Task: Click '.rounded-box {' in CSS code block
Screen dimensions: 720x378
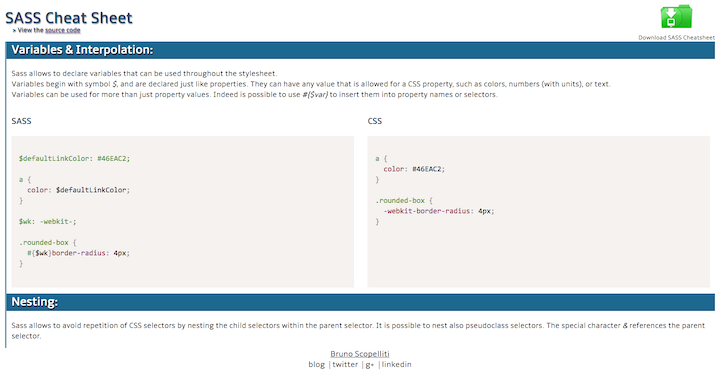Action: 404,201
